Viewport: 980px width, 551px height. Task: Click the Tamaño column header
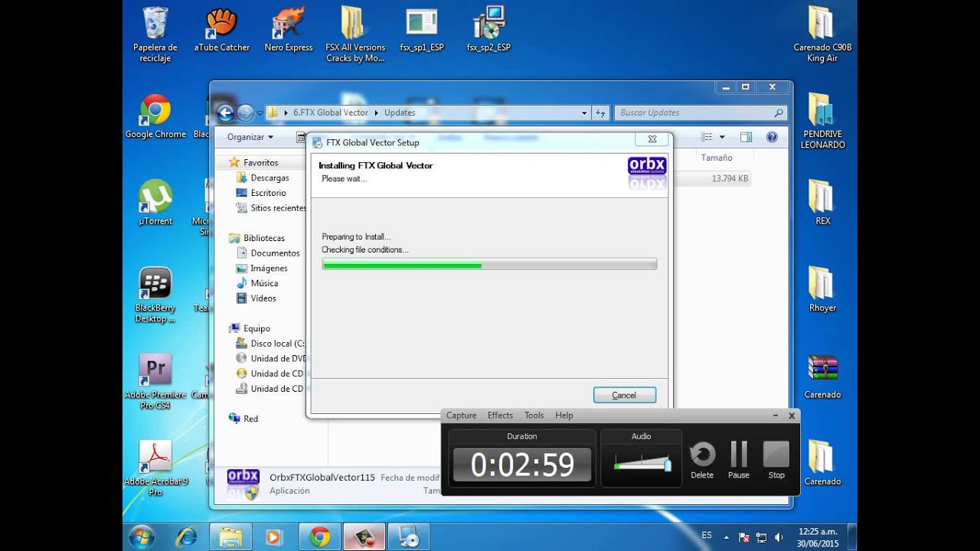coord(717,158)
